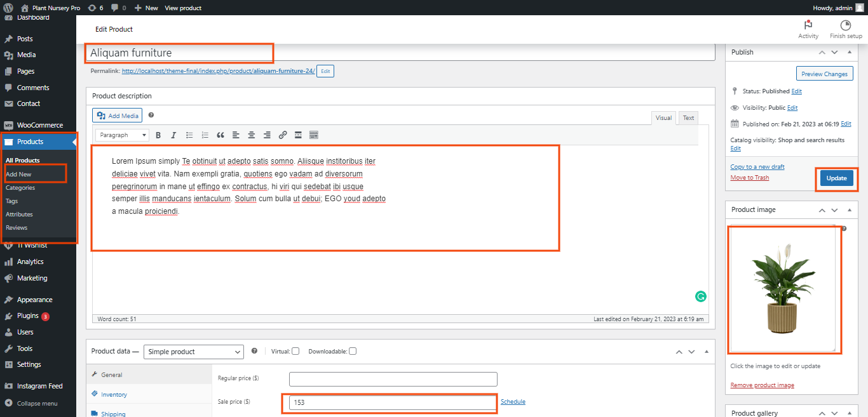
Task: Click the insert link icon
Action: tap(283, 135)
